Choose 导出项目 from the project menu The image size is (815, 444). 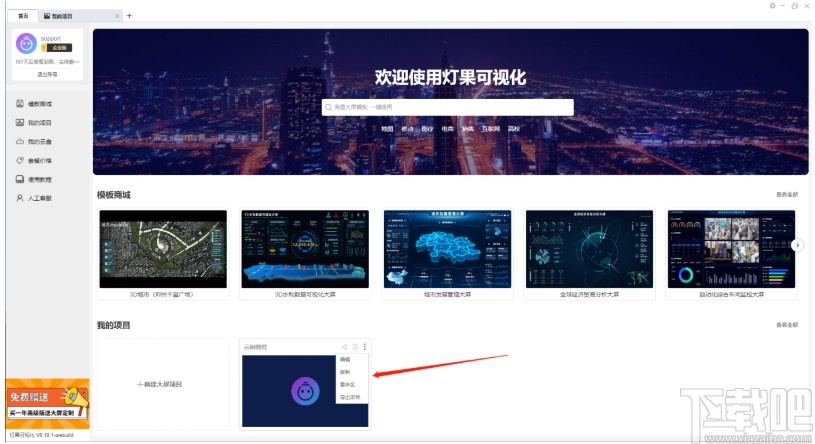[352, 397]
